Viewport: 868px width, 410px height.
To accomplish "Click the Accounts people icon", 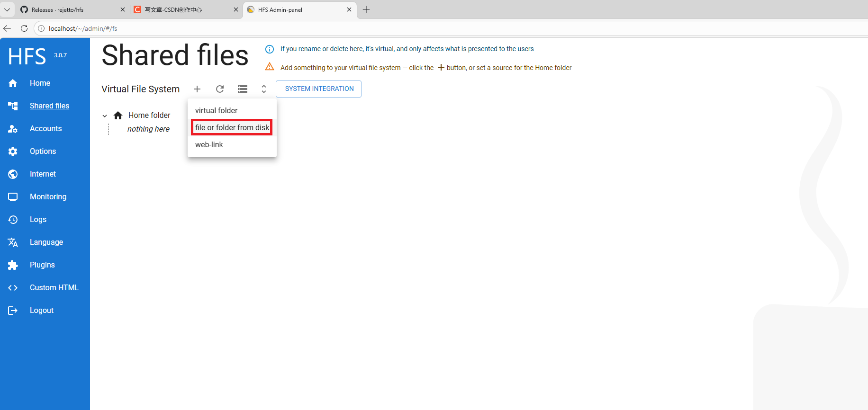I will tap(13, 129).
